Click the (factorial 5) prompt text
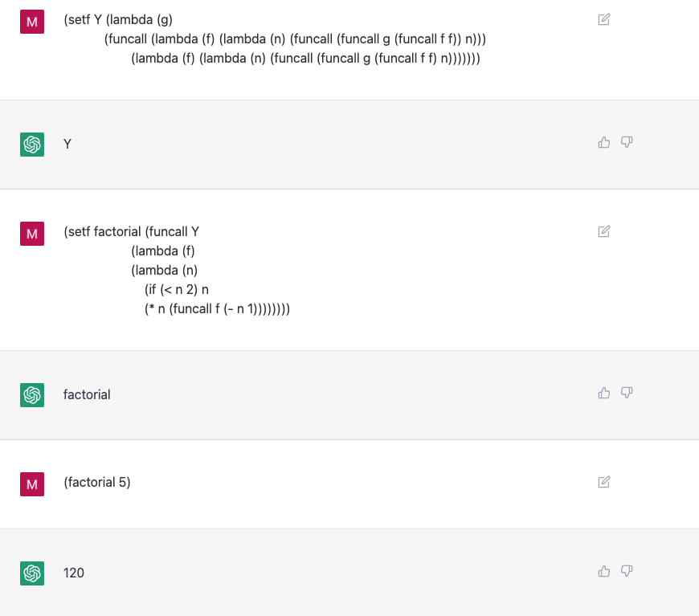 pos(97,483)
